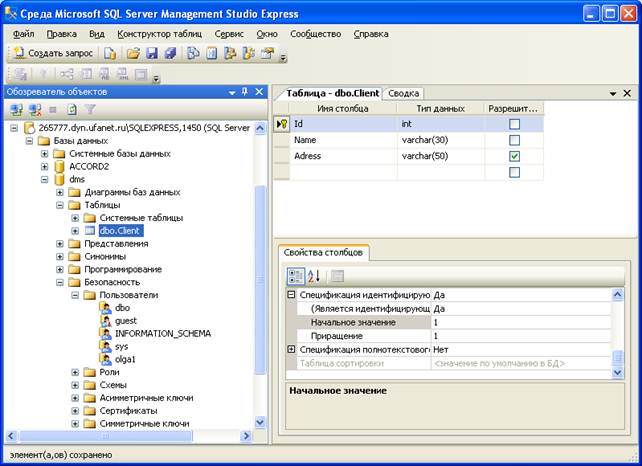The width and height of the screenshot is (642, 466).
Task: Expand Системные базы данных node
Action: [44, 154]
